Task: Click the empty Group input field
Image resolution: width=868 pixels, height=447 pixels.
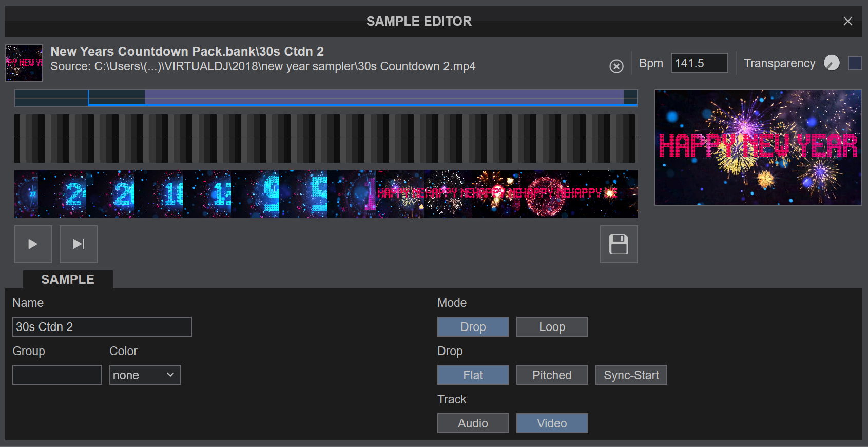Action: [57, 375]
